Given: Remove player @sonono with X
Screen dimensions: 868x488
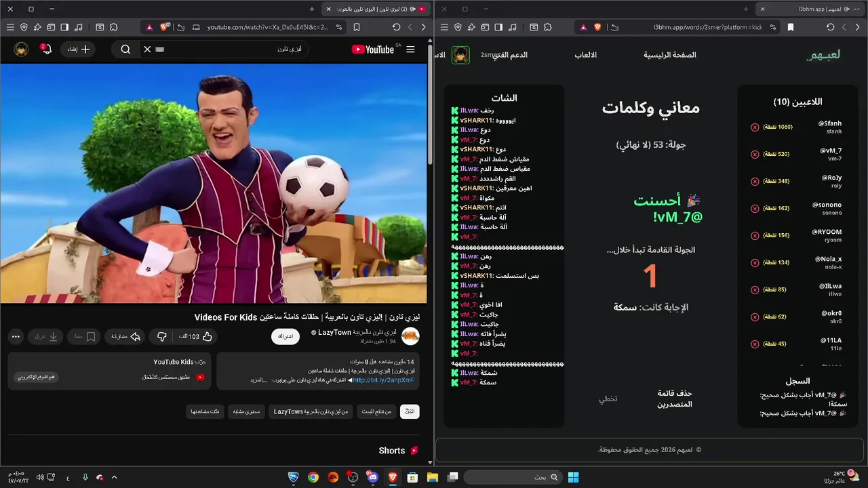Looking at the screenshot, I should pos(755,208).
